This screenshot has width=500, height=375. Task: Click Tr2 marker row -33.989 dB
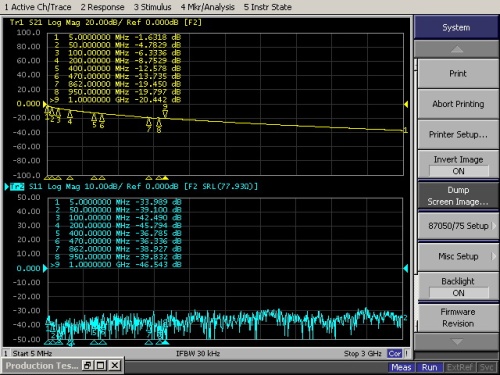pyautogui.click(x=117, y=202)
